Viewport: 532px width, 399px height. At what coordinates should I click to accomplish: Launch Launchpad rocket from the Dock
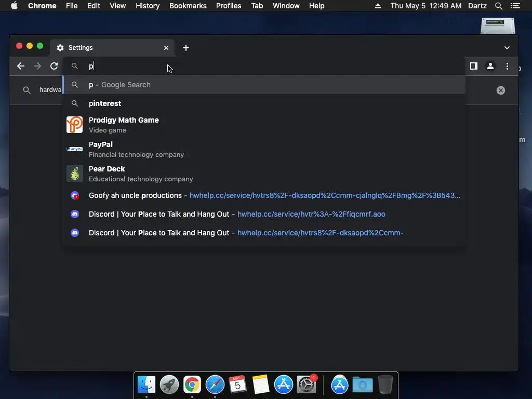(169, 384)
